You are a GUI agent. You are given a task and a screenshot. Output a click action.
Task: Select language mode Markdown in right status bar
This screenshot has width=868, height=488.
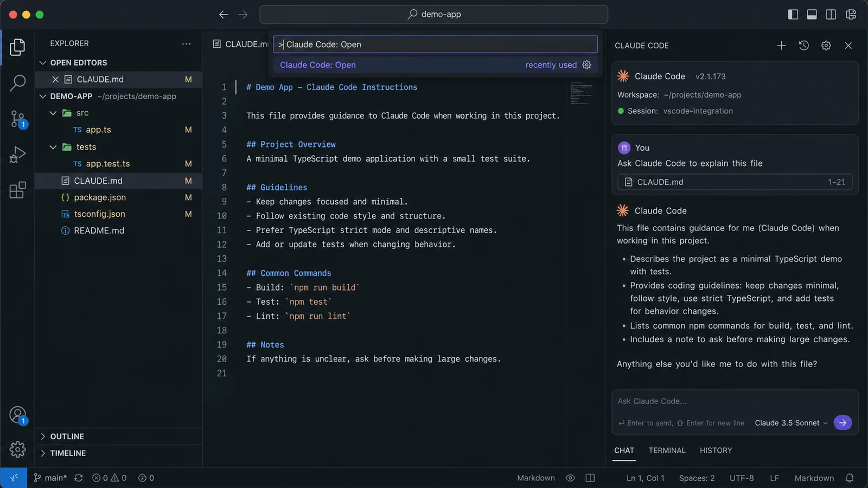pos(814,478)
